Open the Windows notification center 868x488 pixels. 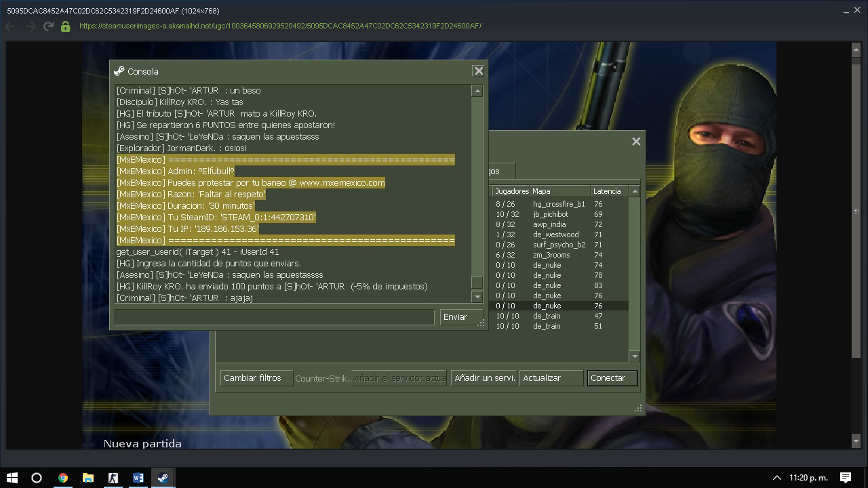[846, 478]
